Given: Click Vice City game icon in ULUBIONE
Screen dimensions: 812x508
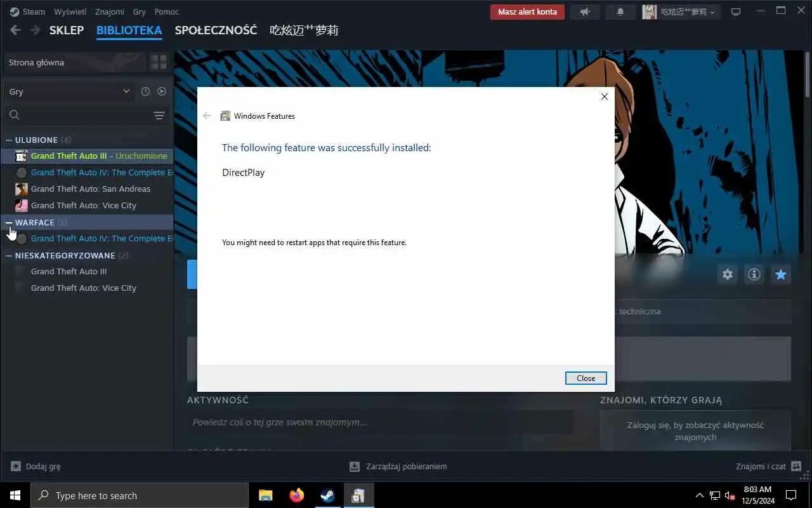Looking at the screenshot, I should 21,205.
